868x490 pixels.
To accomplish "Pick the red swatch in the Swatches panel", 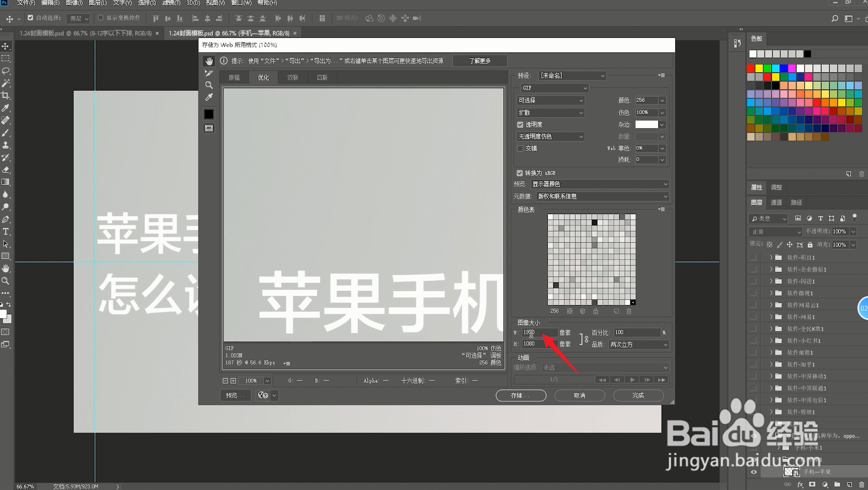I will 751,68.
